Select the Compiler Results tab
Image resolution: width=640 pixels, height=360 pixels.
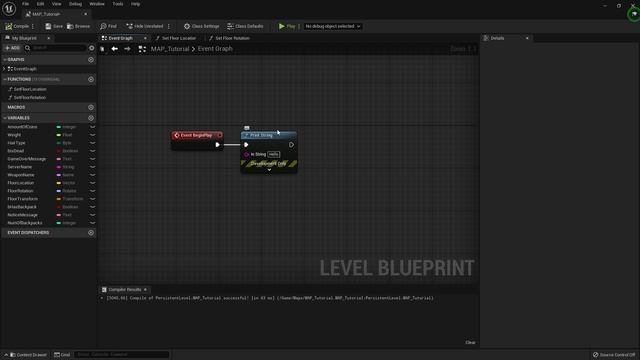[x=124, y=289]
